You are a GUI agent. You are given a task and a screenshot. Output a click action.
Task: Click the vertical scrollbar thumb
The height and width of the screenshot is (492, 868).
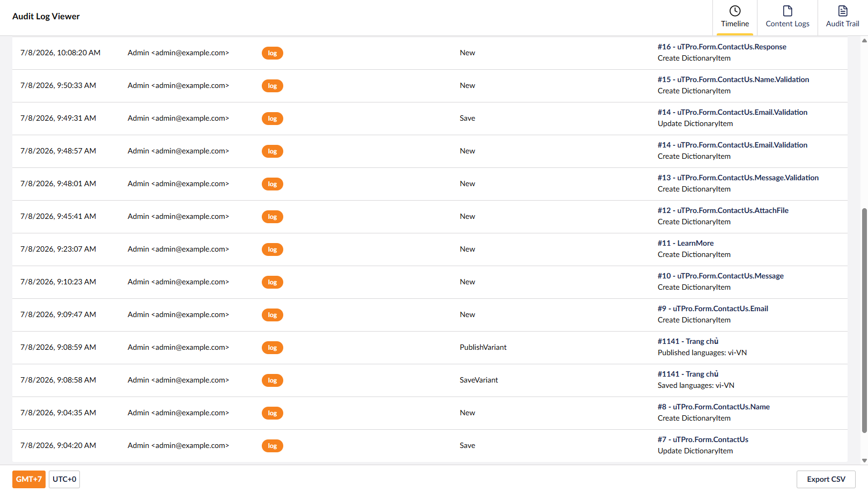(864, 320)
